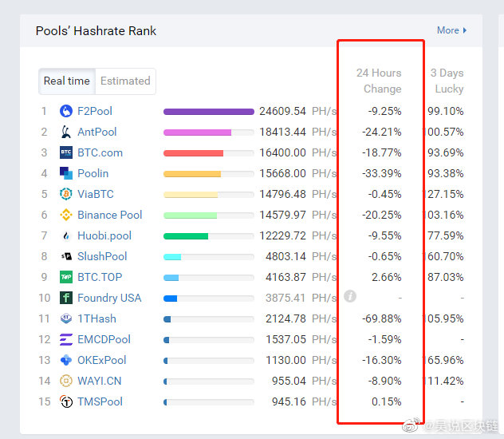
Task: Click the 3 Days Lucky column header
Action: click(447, 81)
